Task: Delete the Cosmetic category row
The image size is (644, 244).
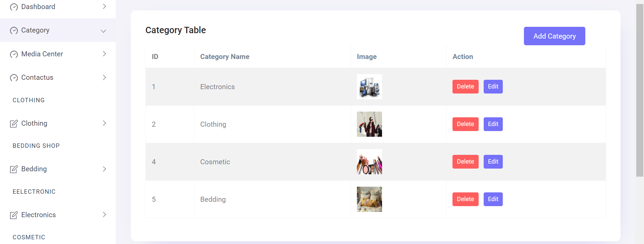Action: point(465,162)
